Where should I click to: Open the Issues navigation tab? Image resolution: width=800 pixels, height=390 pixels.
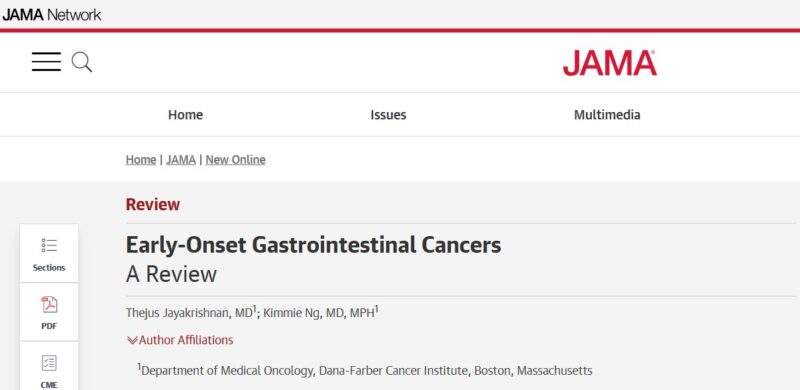[388, 115]
